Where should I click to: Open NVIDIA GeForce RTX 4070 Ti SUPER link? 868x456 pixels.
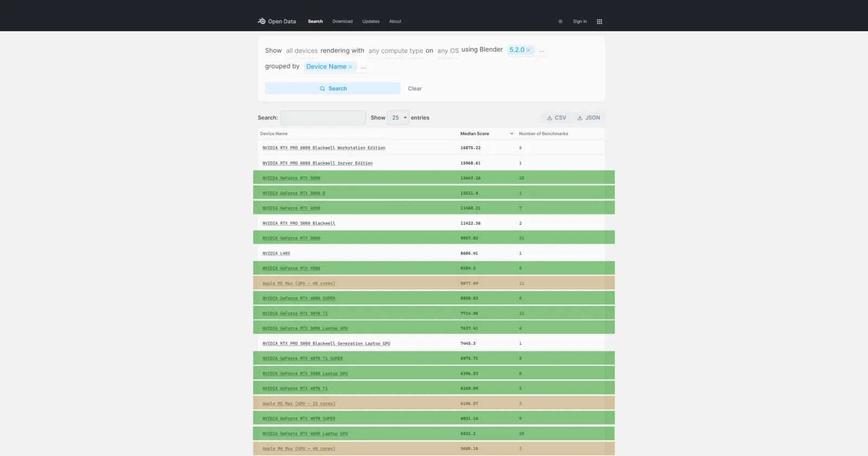pyautogui.click(x=303, y=359)
